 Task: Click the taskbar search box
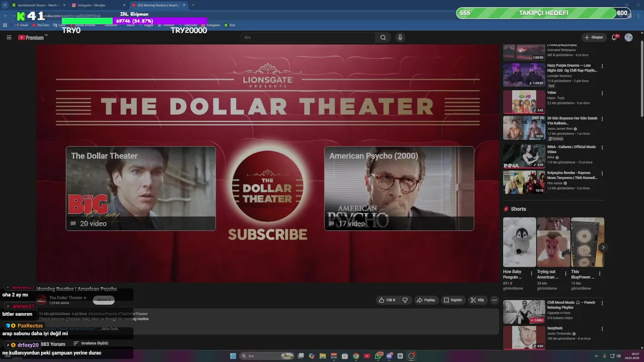coord(267,356)
